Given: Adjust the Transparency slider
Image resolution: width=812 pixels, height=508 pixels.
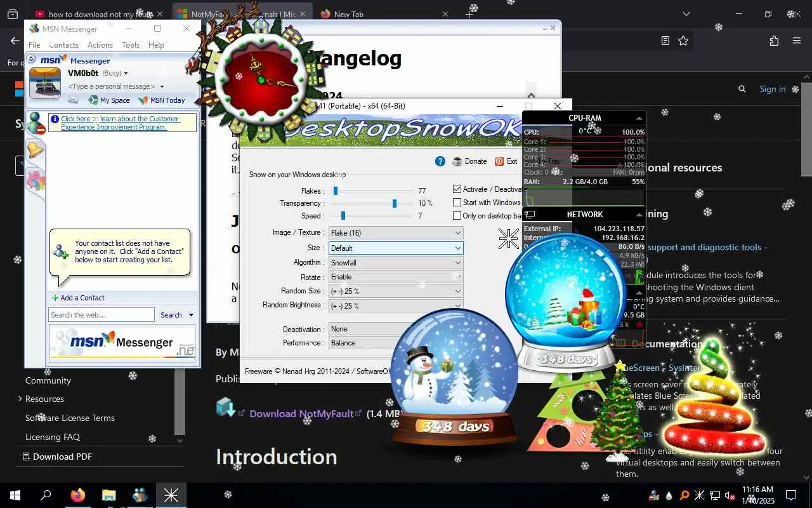Looking at the screenshot, I should 395,203.
